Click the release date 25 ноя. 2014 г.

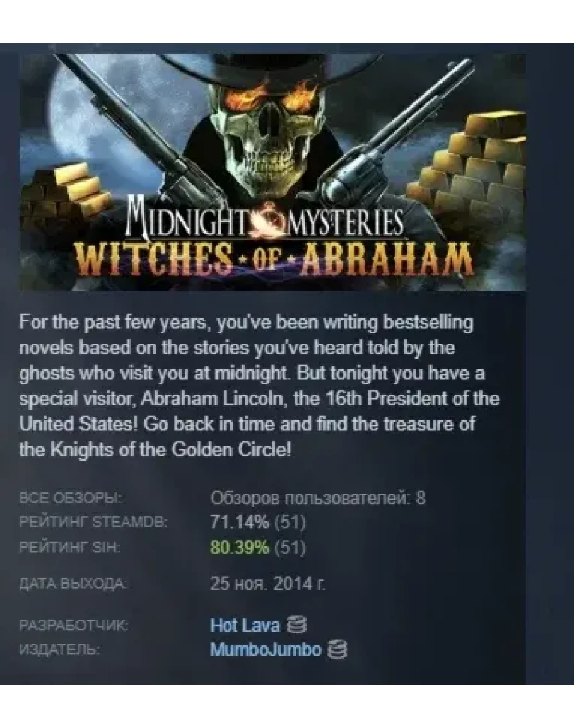[x=267, y=584]
